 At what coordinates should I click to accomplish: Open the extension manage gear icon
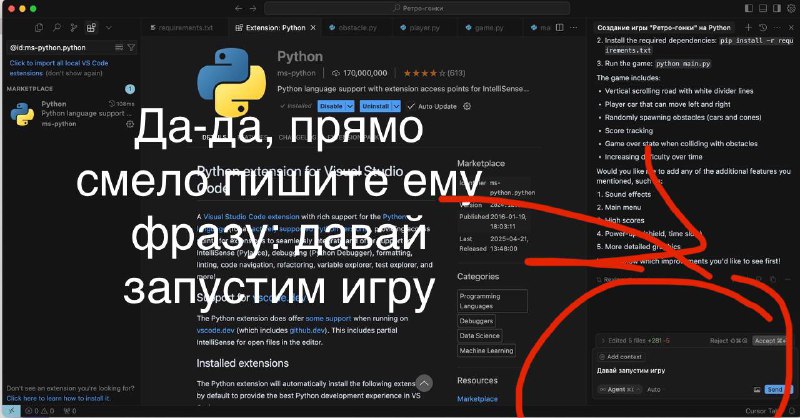pyautogui.click(x=467, y=106)
